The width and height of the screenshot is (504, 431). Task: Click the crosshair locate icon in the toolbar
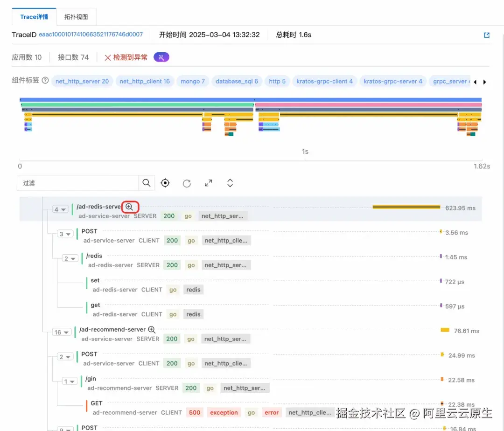[x=165, y=183]
